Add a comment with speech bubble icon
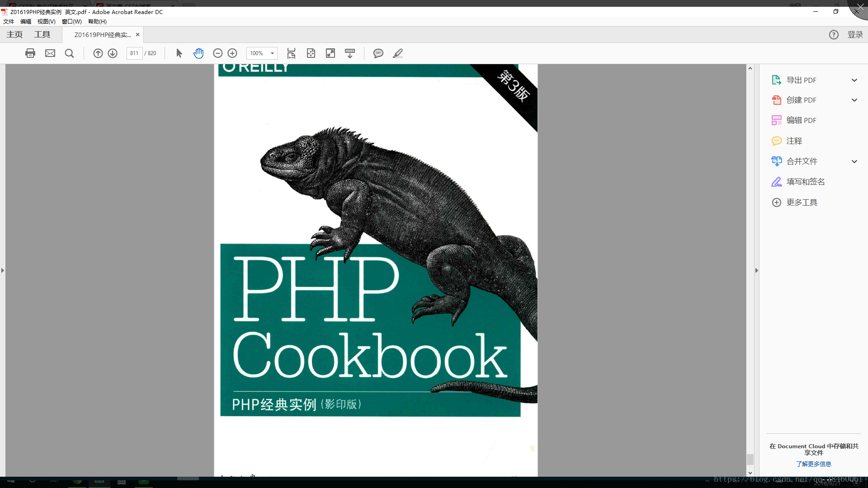The image size is (868, 488). coord(378,53)
